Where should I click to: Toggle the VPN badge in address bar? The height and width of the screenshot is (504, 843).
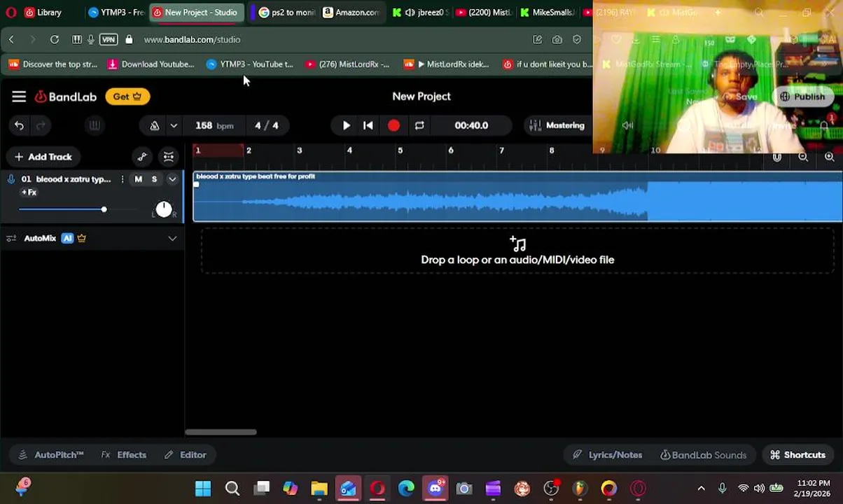(109, 40)
